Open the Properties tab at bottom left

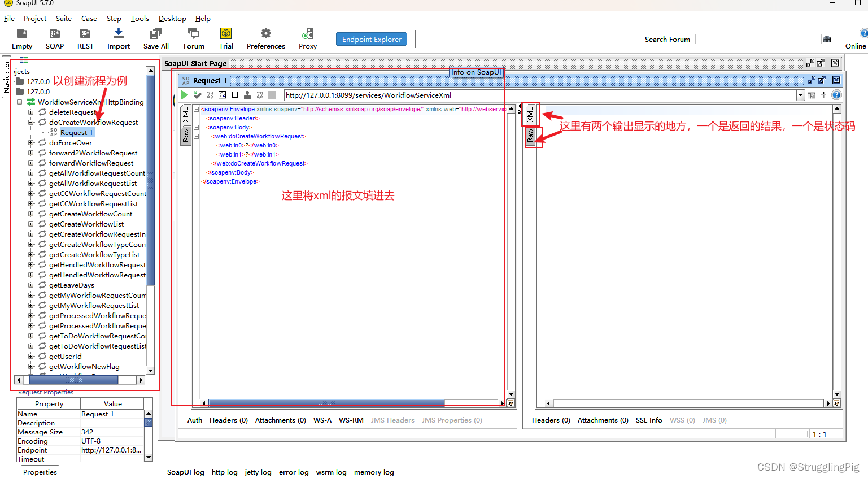point(40,472)
